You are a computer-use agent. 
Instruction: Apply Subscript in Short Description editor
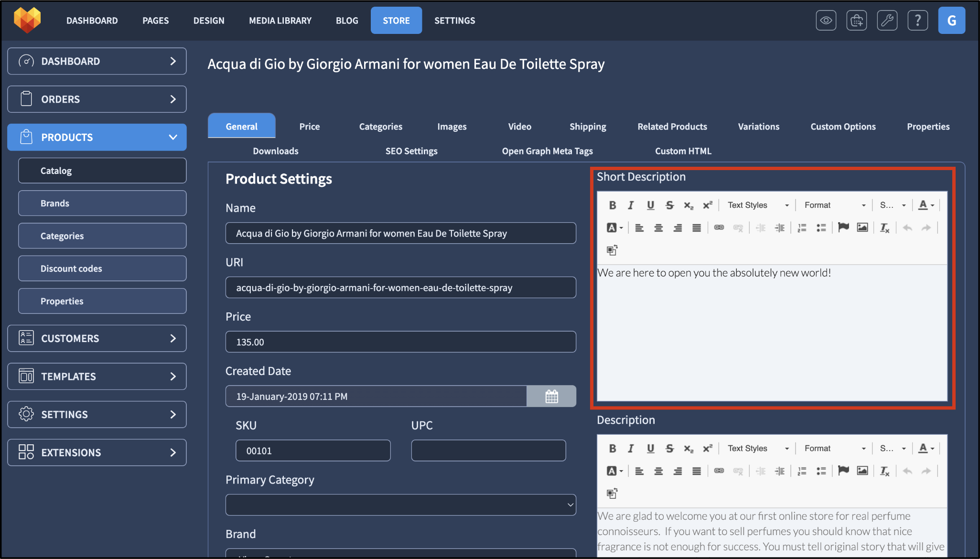tap(688, 205)
